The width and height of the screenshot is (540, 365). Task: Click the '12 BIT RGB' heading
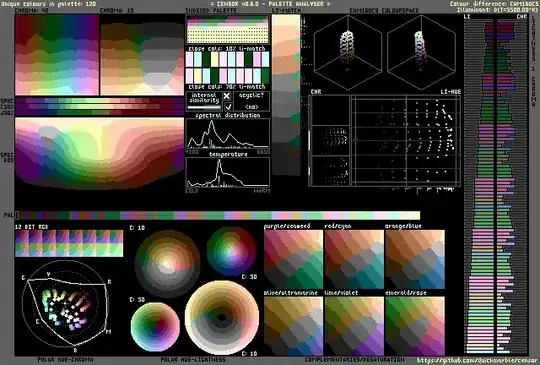point(32,227)
